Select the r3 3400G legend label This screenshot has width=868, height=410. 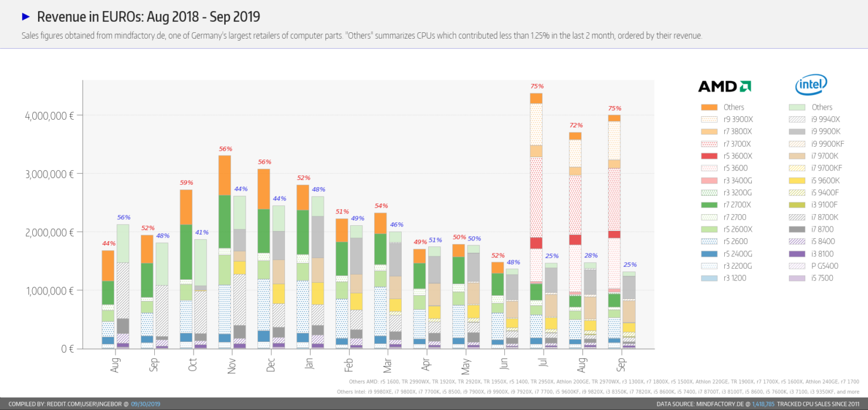(x=738, y=181)
